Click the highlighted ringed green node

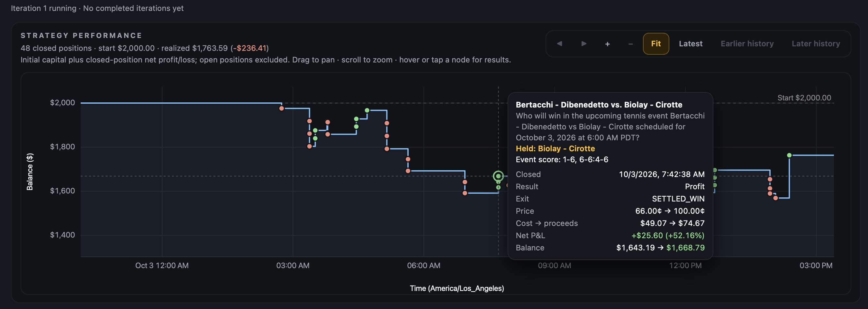tap(498, 176)
